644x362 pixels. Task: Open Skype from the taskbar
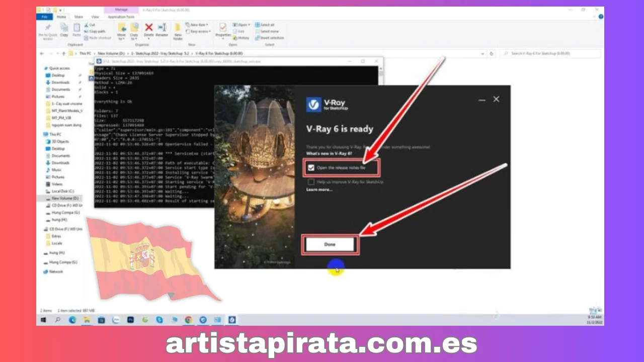(159, 320)
